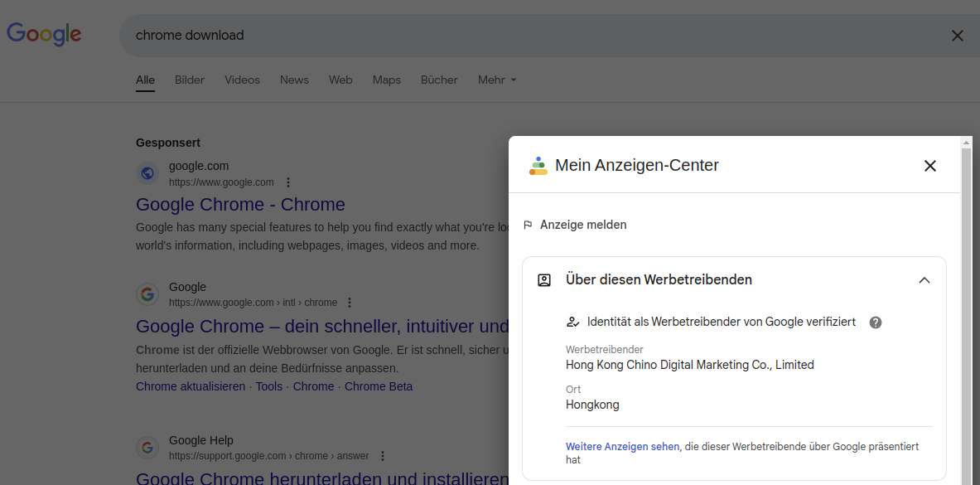
Task: Open the News tab
Action: 294,80
